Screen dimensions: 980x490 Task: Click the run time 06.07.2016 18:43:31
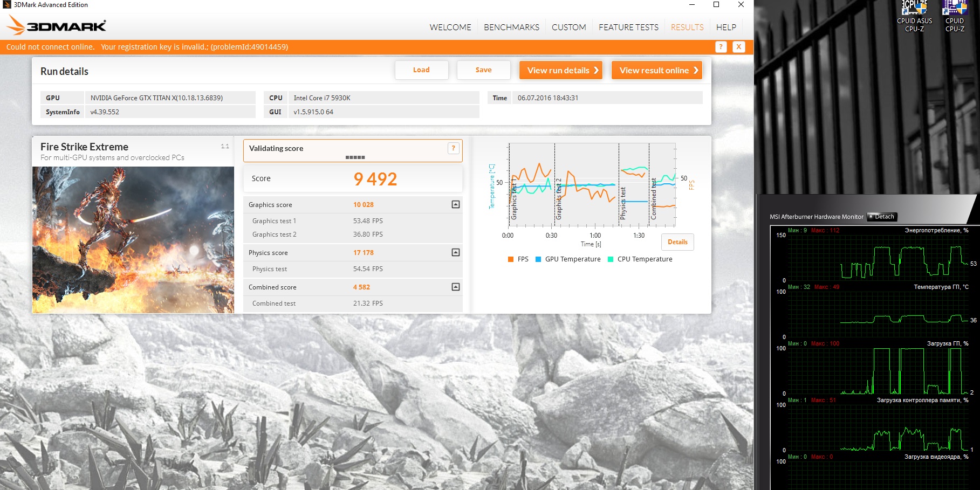(x=548, y=98)
